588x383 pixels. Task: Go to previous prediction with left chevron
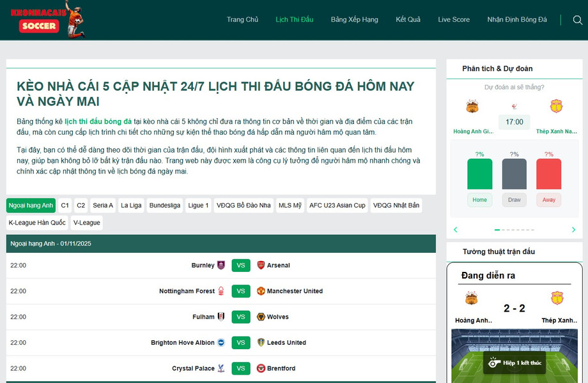(x=456, y=230)
